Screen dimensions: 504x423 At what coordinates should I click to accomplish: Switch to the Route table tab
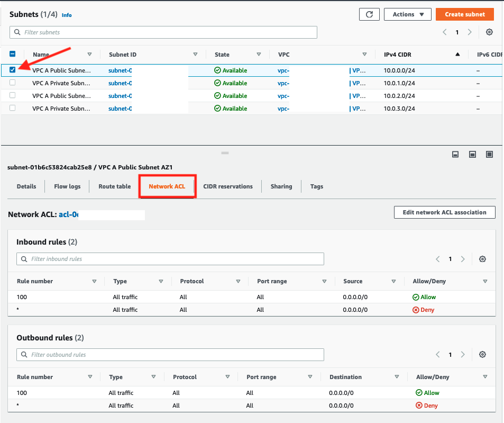115,186
